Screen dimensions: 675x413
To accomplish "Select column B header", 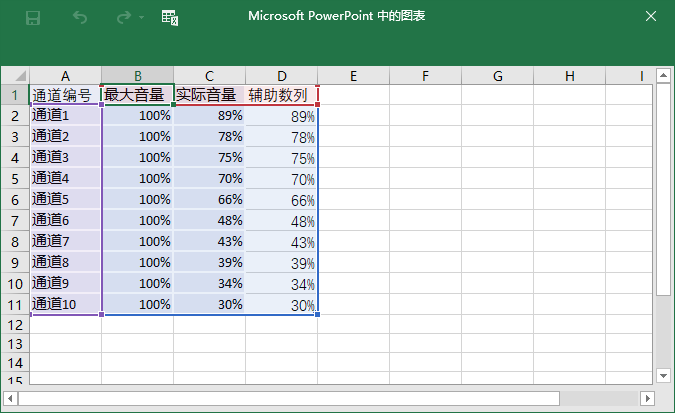I will pyautogui.click(x=138, y=76).
